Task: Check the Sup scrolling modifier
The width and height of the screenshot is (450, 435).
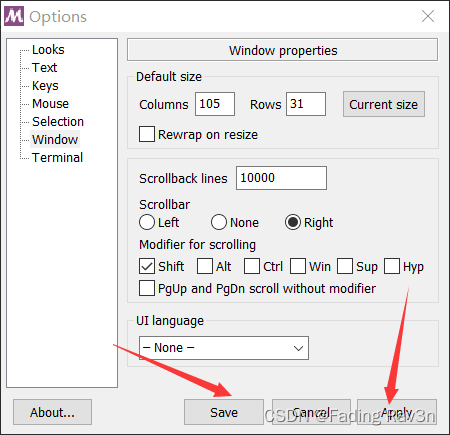Action: 345,266
